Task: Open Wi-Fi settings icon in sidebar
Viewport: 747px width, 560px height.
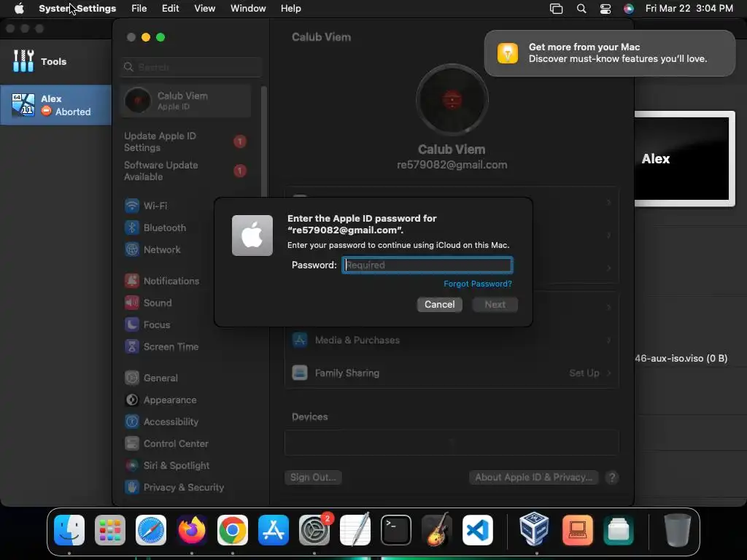Action: coord(132,206)
